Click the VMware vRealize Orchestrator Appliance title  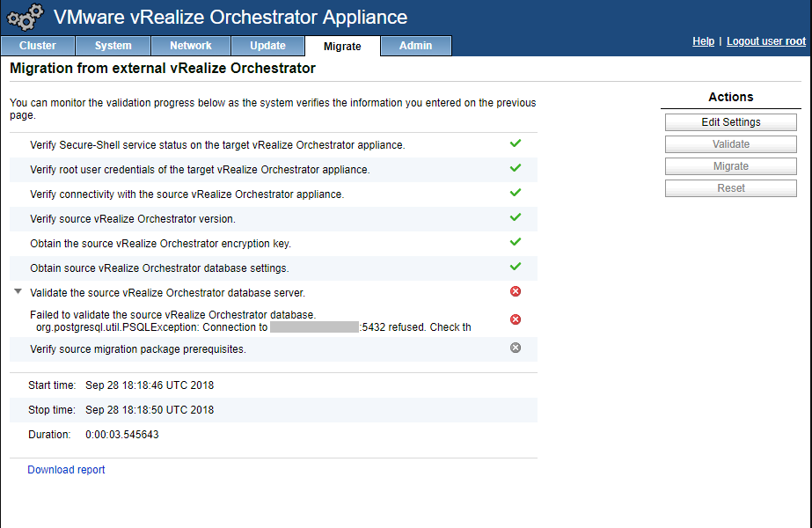click(x=230, y=17)
